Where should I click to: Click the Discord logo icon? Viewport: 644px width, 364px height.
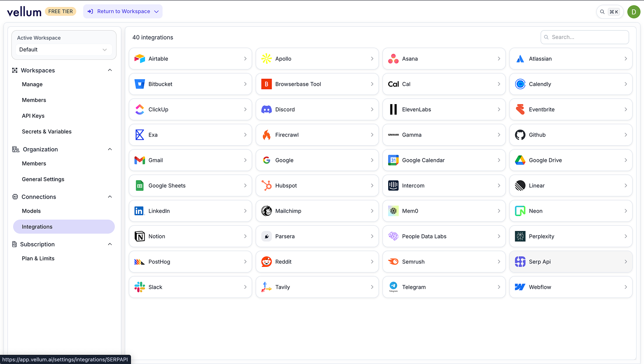(x=266, y=109)
